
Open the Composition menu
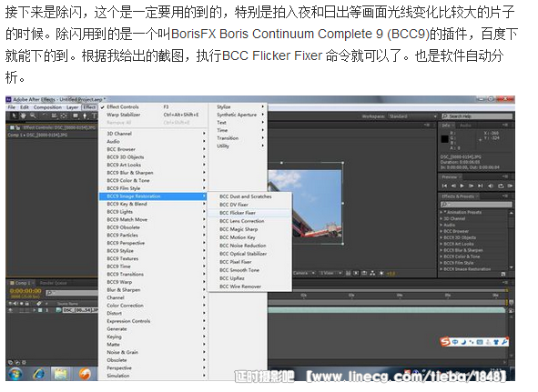47,107
